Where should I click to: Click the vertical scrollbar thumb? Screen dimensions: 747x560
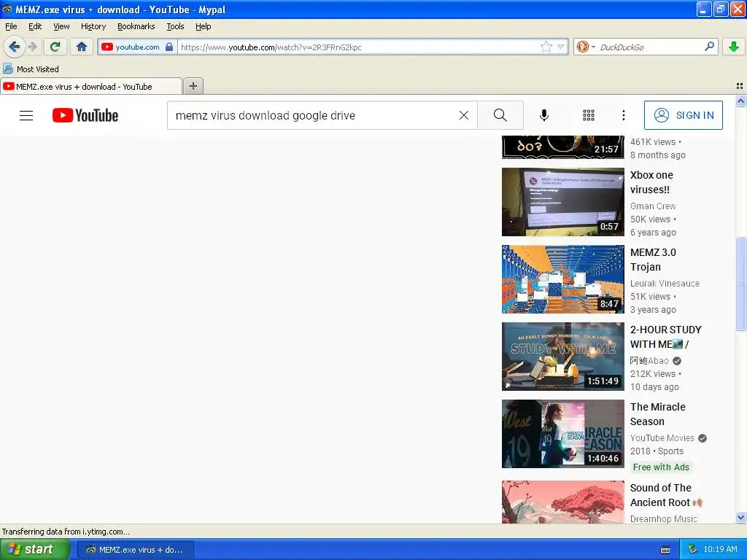740,284
